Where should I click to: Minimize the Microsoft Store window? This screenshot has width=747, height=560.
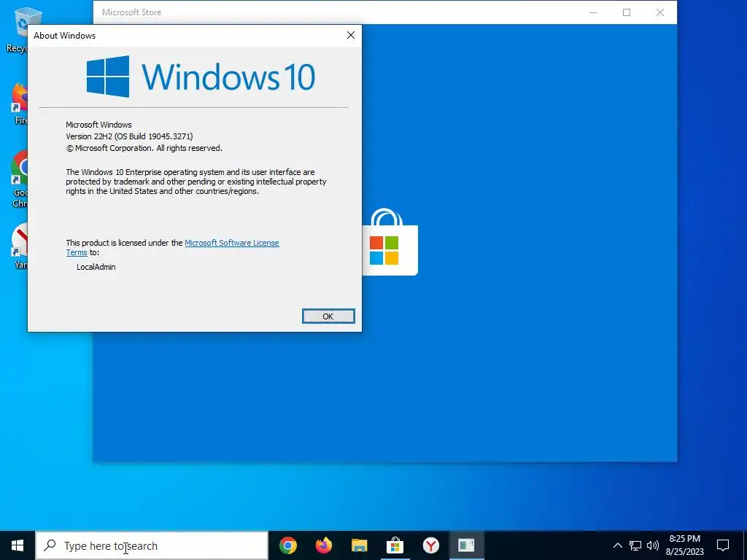(593, 12)
